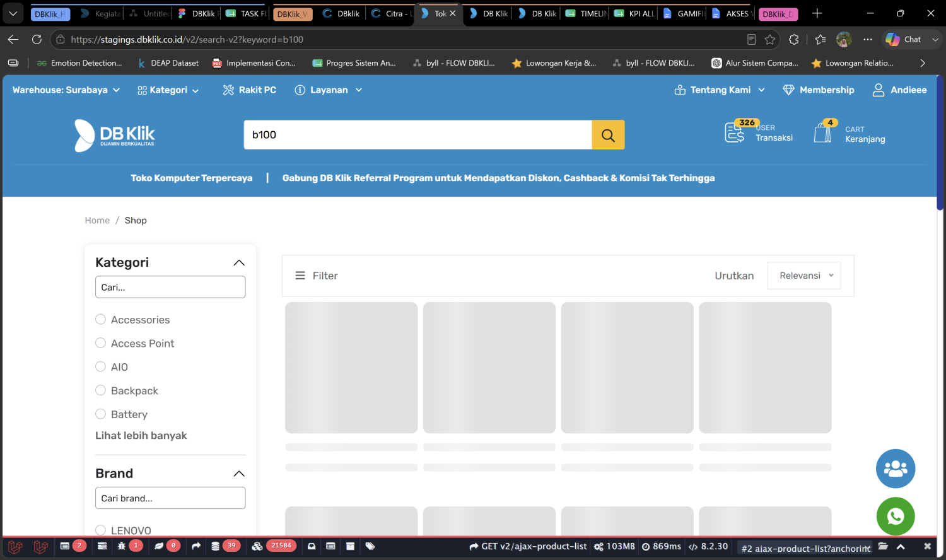Click Lihat lebih banyak link
Screen dimensions: 946x560
click(x=141, y=436)
